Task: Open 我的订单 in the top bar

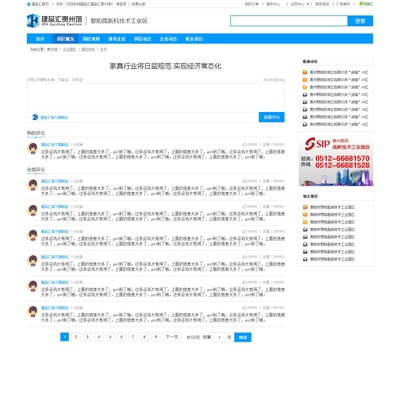Action: coord(252,4)
